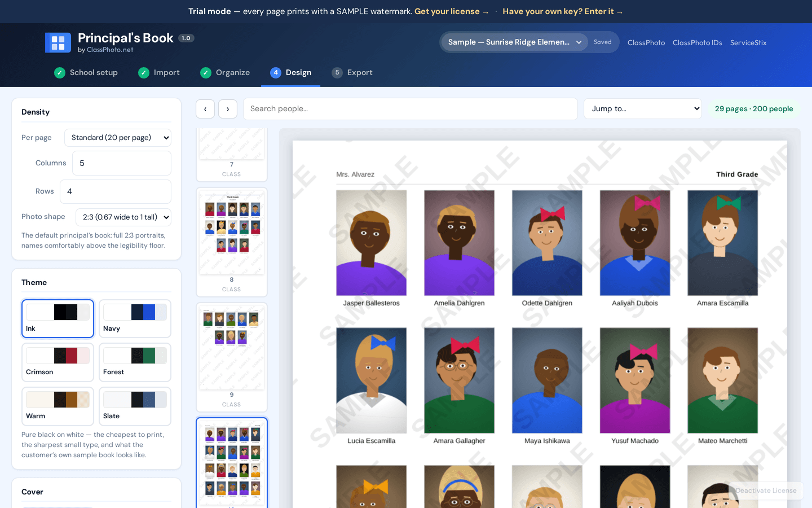Open the Sample Sunrise Ridge project dropdown

[515, 42]
